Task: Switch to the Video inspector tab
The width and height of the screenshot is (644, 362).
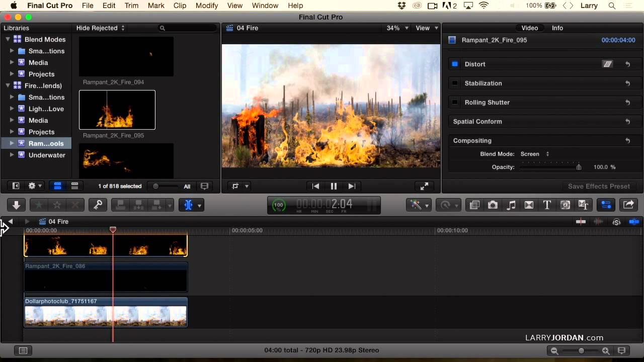Action: point(529,28)
